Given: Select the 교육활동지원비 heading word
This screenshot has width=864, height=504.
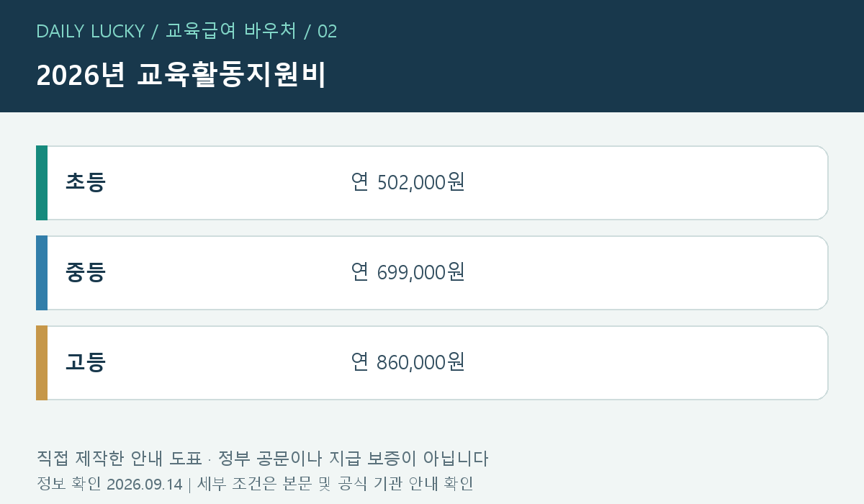Looking at the screenshot, I should pyautogui.click(x=231, y=76).
